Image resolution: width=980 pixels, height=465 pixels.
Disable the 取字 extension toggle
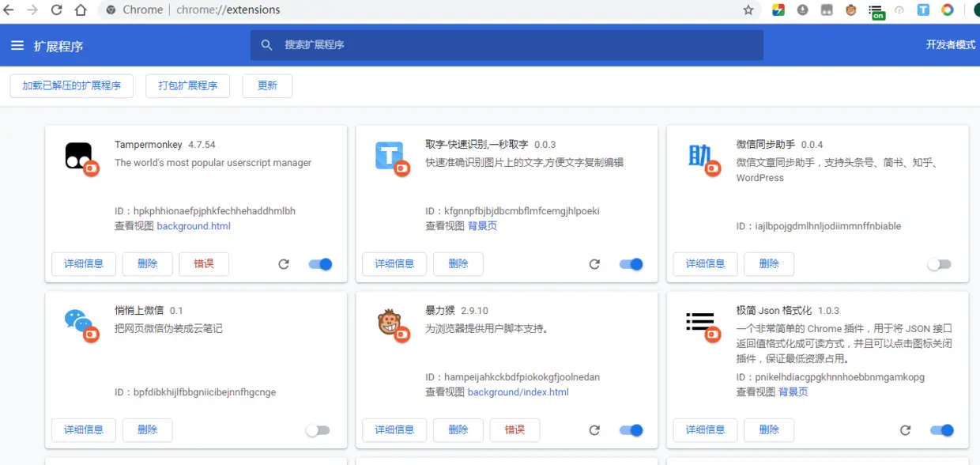[x=631, y=264]
